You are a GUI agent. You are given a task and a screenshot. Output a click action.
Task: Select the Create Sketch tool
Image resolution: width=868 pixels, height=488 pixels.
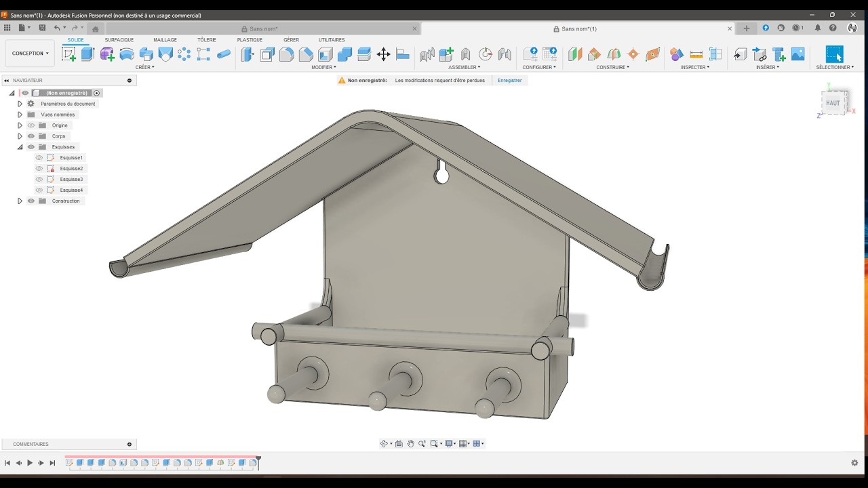click(x=68, y=54)
